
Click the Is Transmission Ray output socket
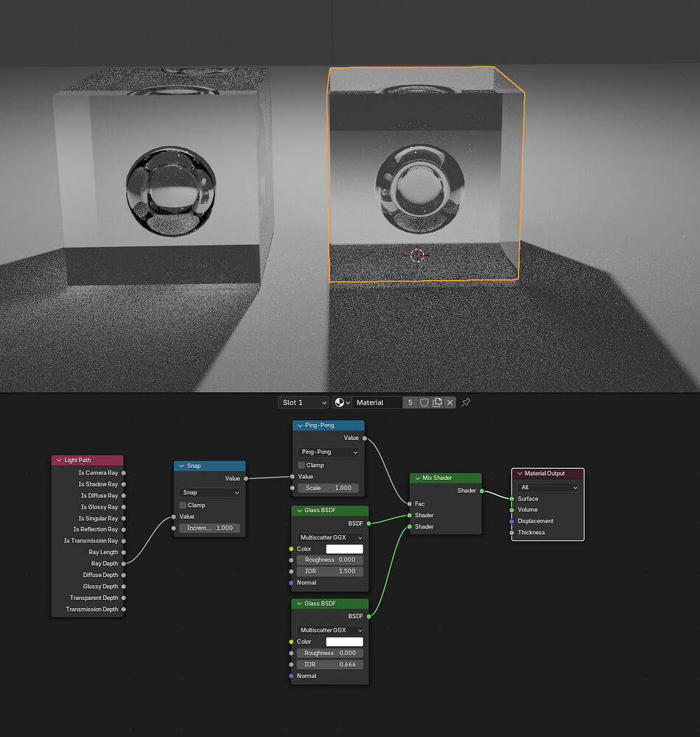pyautogui.click(x=124, y=541)
